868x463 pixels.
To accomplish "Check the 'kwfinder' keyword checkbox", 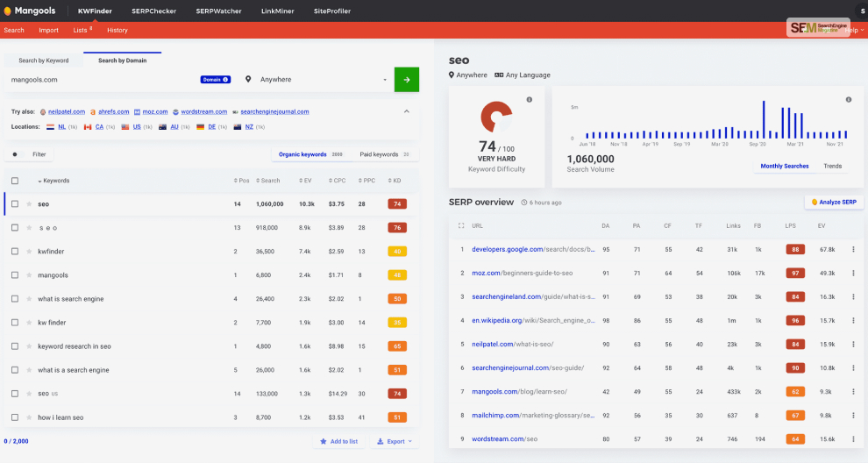I will (15, 252).
